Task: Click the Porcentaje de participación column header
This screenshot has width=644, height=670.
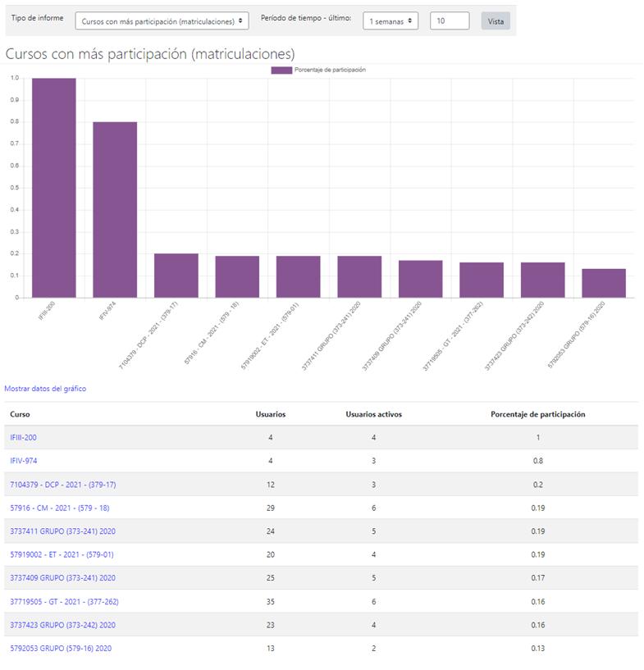Action: 537,414
